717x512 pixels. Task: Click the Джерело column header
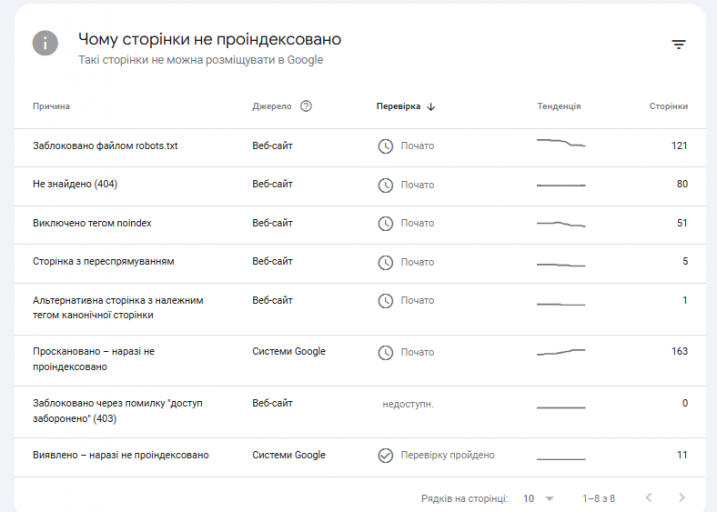[x=272, y=106]
